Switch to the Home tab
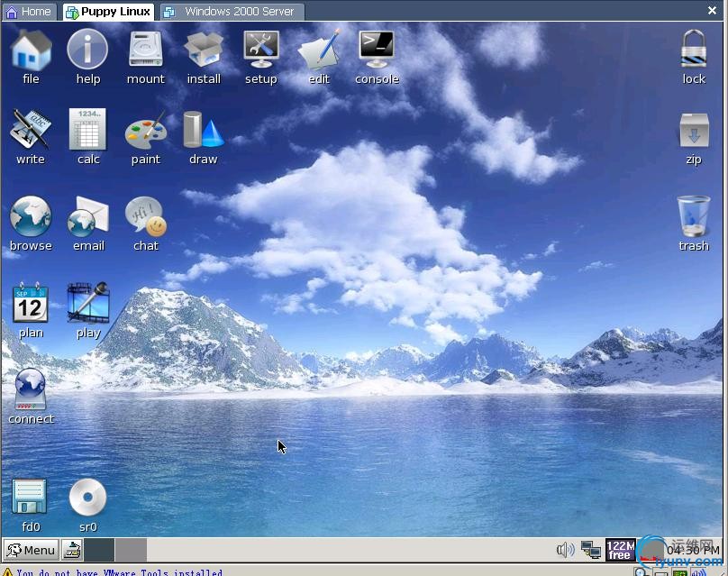The image size is (728, 576). (29, 12)
